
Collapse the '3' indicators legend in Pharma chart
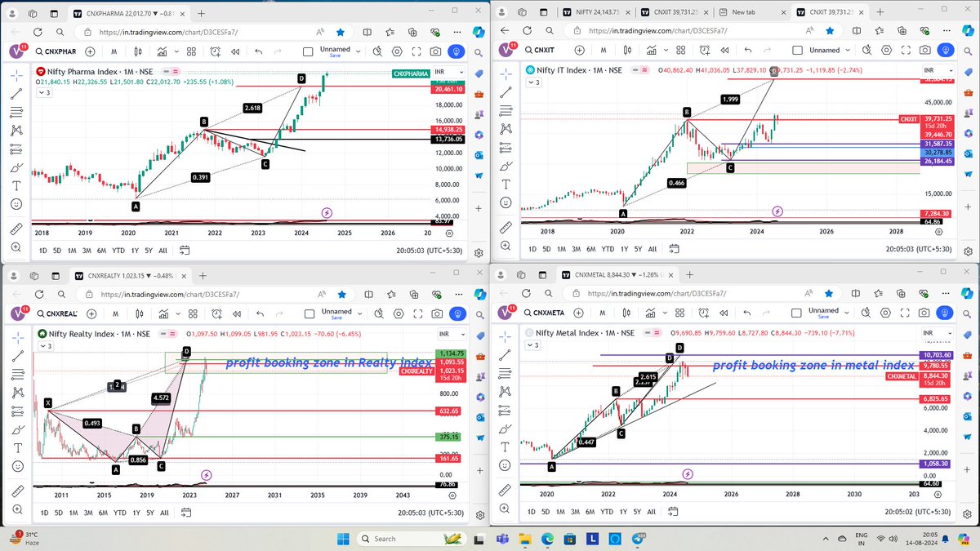click(x=42, y=92)
